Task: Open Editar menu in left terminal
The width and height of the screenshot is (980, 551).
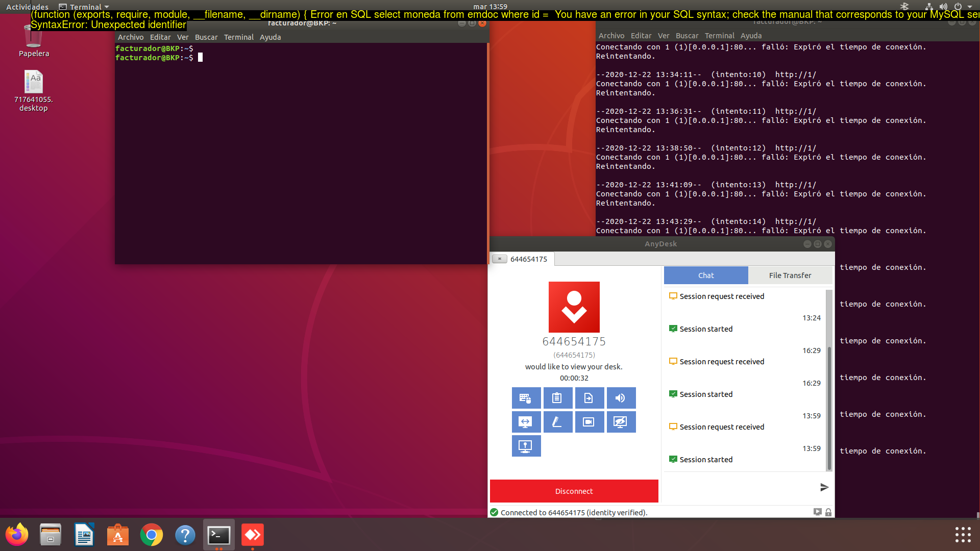Action: point(160,37)
